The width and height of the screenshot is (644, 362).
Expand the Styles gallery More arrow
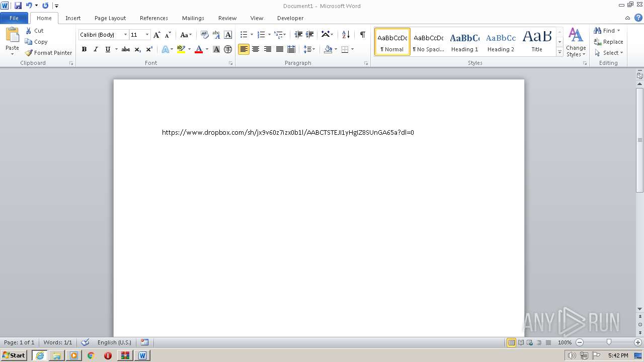click(x=559, y=52)
